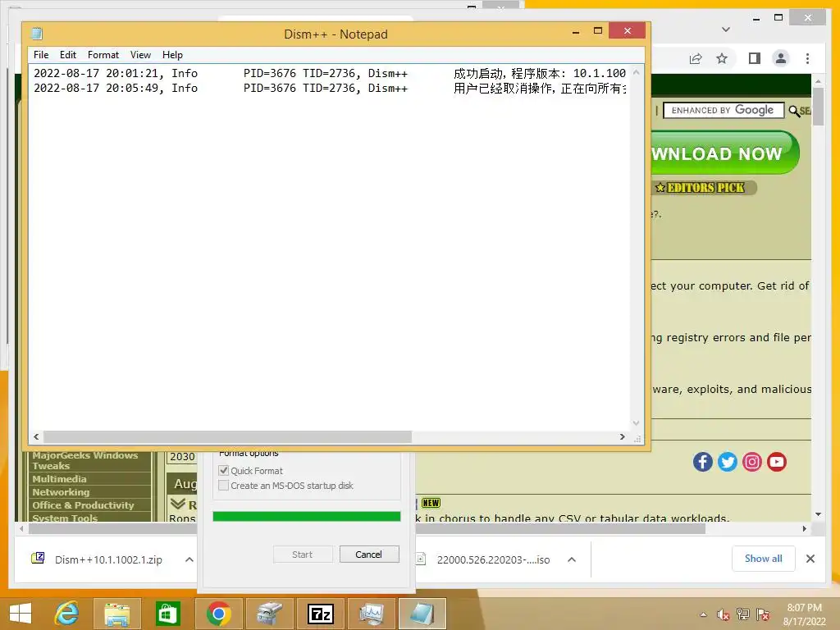Click the Notepad title bar icon
Viewport: 840px width, 630px height.
[x=36, y=34]
